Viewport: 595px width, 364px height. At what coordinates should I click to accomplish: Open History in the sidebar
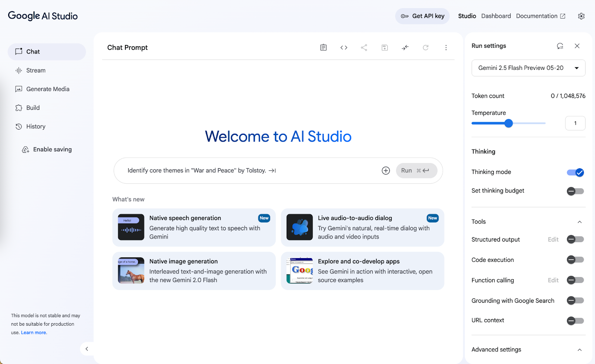pyautogui.click(x=47, y=127)
